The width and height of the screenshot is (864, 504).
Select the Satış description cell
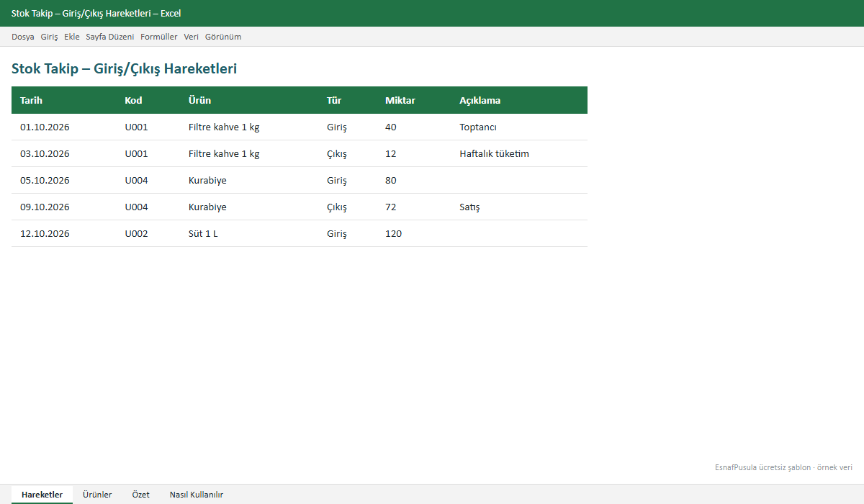519,207
